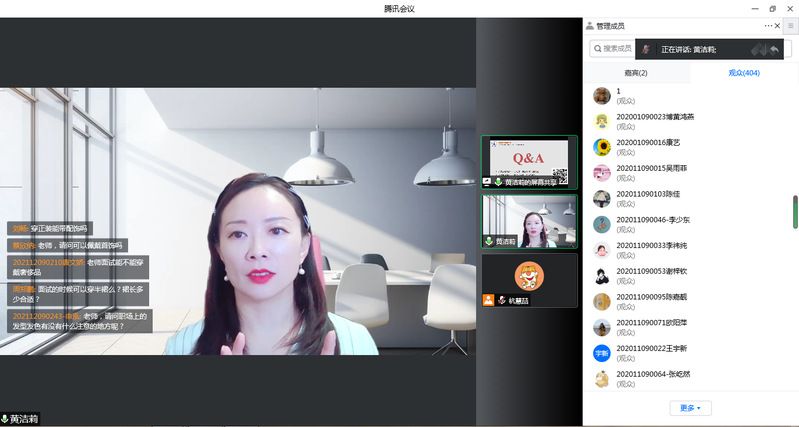
Task: Click the host badge icon on 杭慧喆 tile
Action: click(x=488, y=300)
